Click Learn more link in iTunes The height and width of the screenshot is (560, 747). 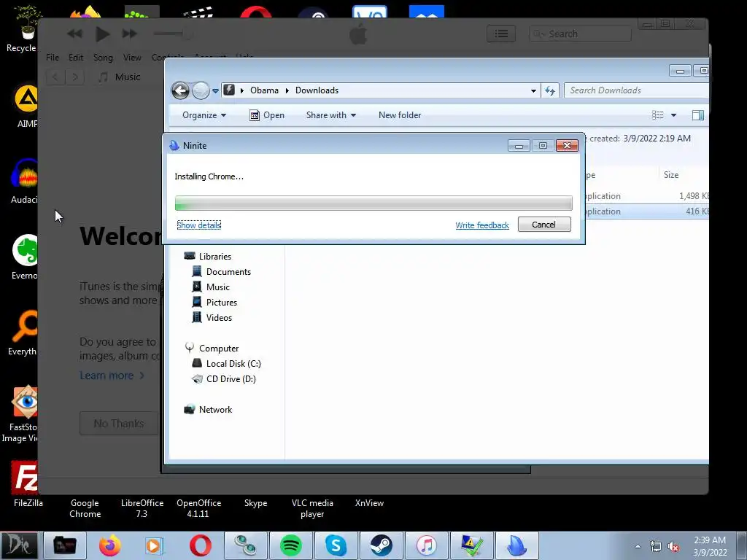(112, 376)
